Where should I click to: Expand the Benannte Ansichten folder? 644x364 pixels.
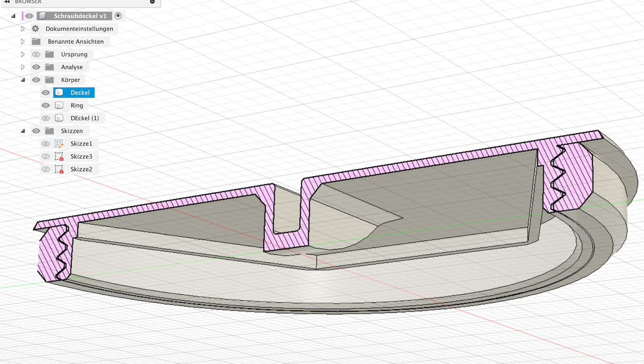(23, 42)
